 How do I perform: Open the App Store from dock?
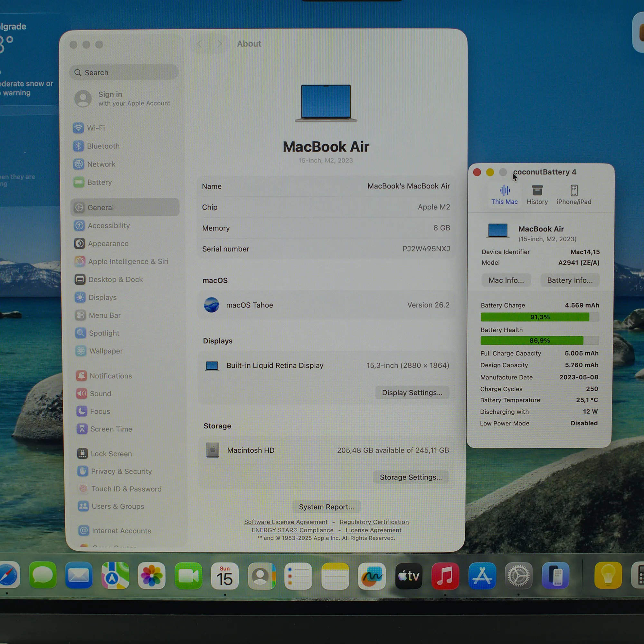(482, 576)
